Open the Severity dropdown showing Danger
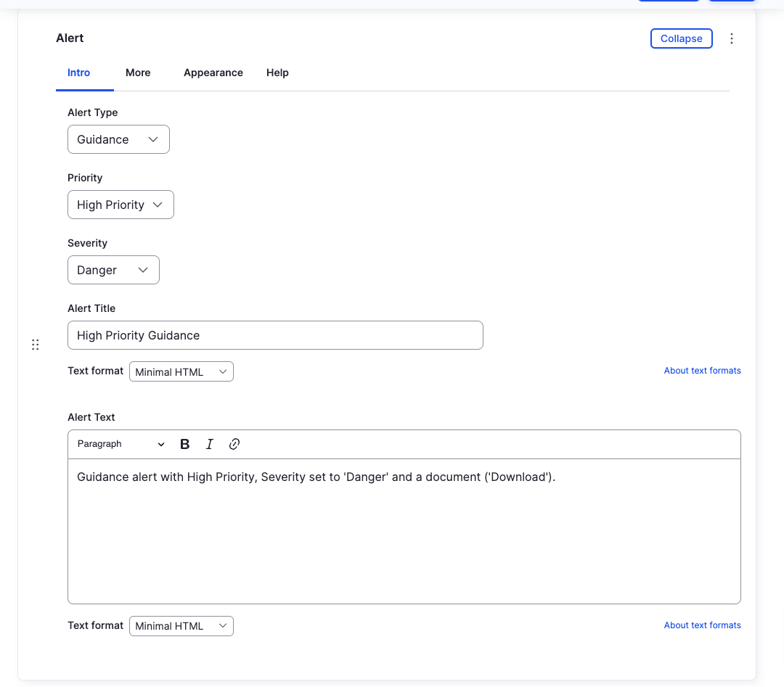Image resolution: width=784 pixels, height=687 pixels. click(x=113, y=269)
